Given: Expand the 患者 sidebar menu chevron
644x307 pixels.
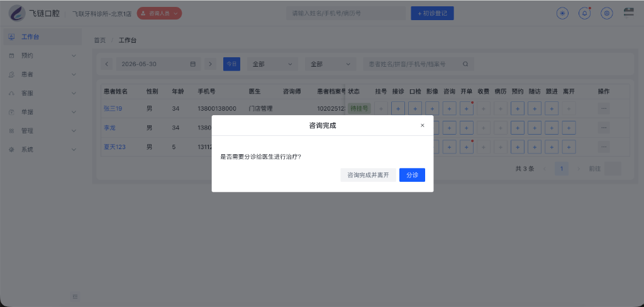Looking at the screenshot, I should coord(74,74).
